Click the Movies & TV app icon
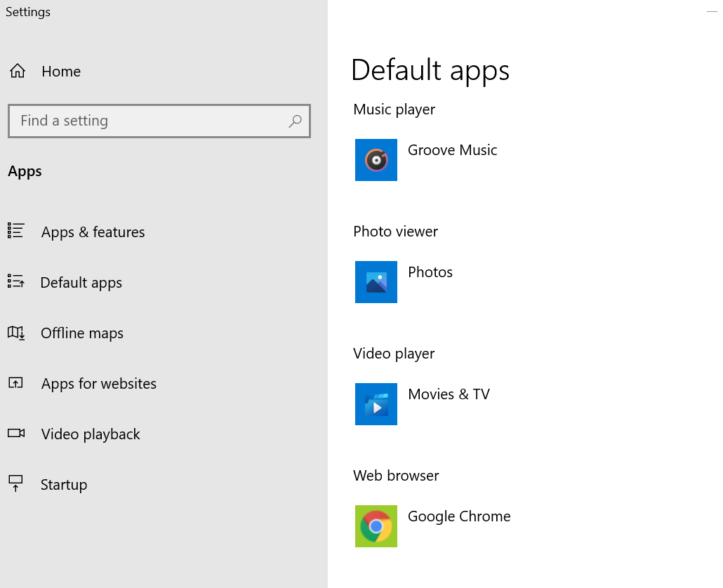 pyautogui.click(x=376, y=404)
